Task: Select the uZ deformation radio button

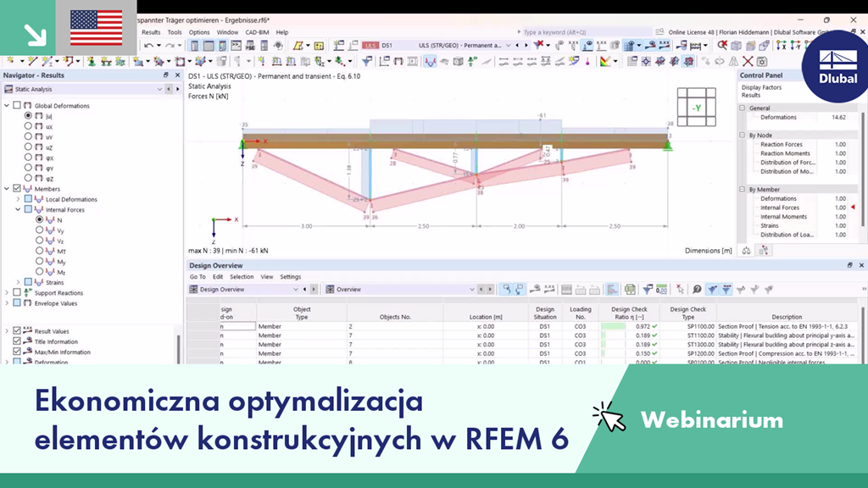Action: click(28, 147)
